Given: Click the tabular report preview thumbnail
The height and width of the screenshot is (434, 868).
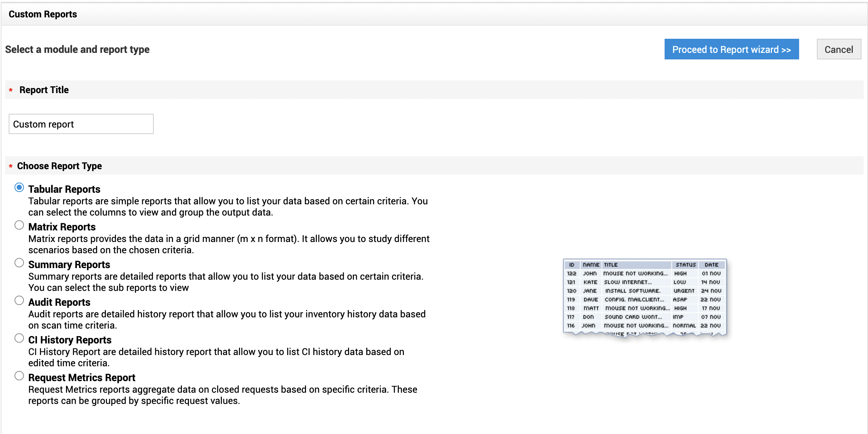Looking at the screenshot, I should [x=645, y=298].
